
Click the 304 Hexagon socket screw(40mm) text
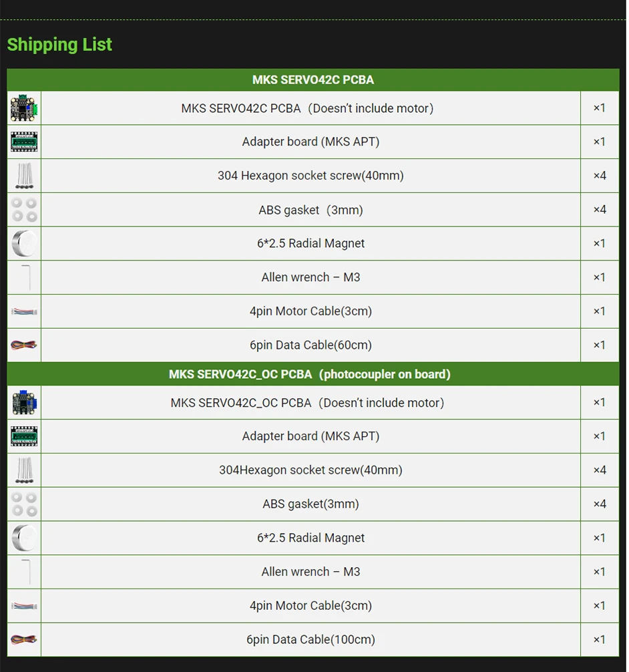pyautogui.click(x=310, y=176)
